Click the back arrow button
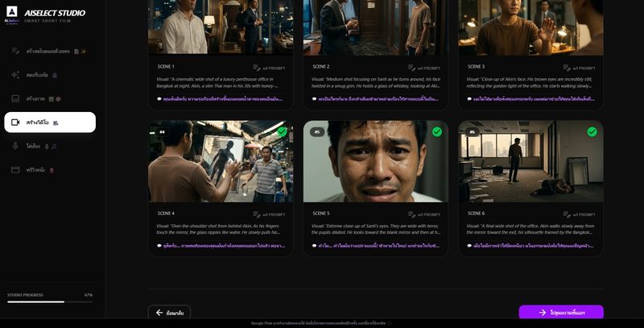The height and width of the screenshot is (328, 644). (169, 313)
